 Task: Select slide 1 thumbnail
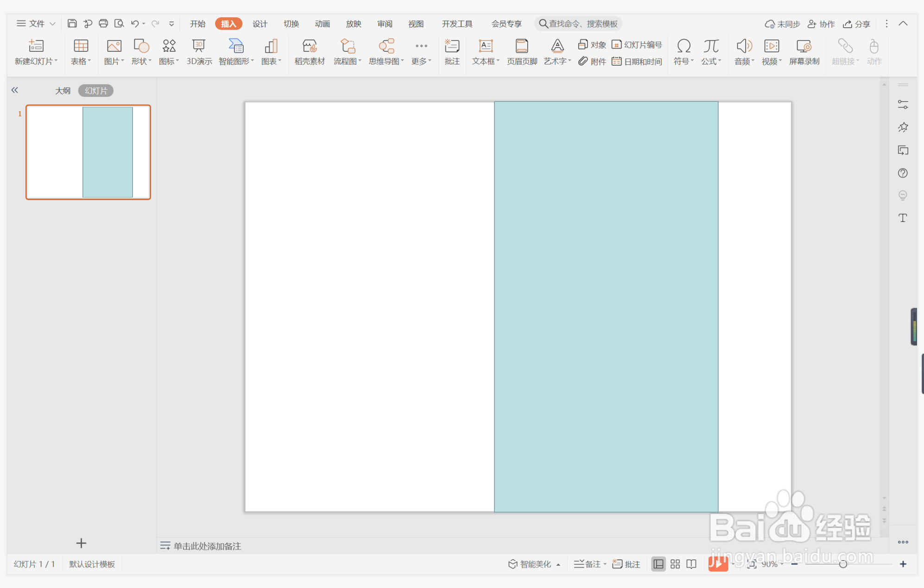coord(88,152)
